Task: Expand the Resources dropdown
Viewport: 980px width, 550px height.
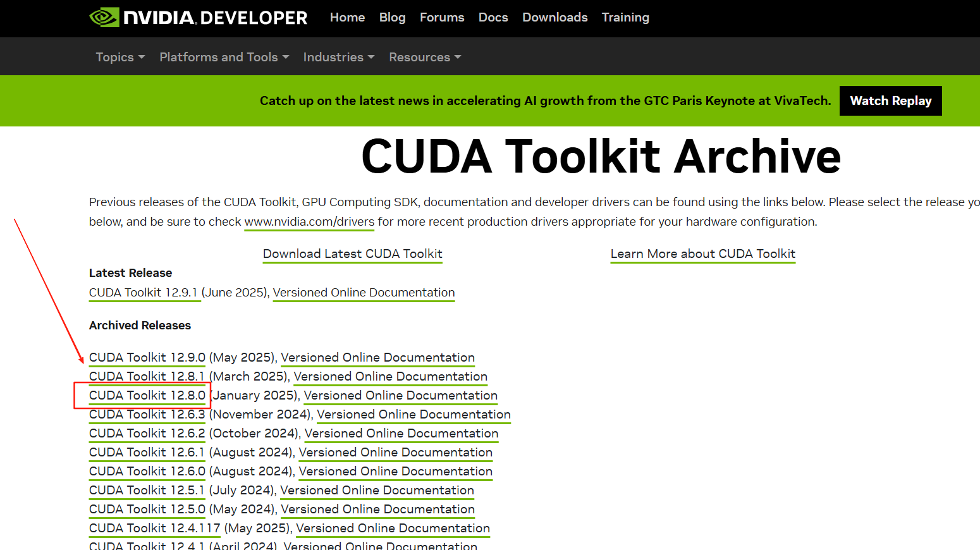Action: 425,57
